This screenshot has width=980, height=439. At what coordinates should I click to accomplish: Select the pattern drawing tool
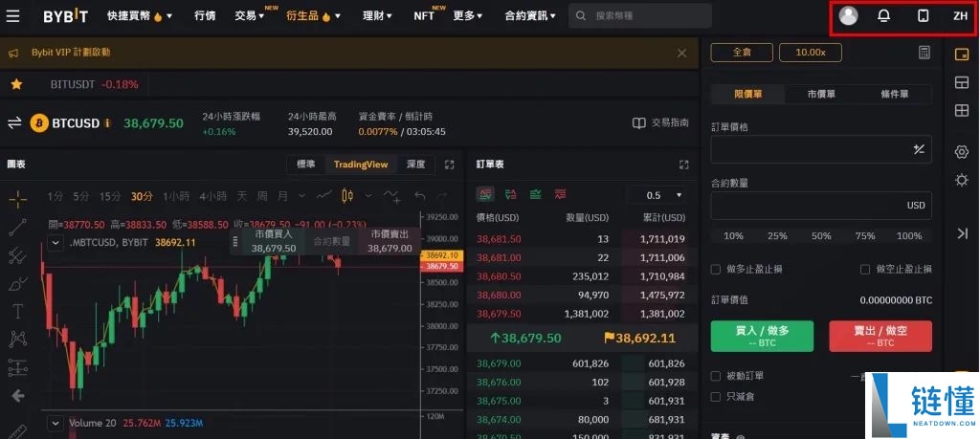(x=17, y=340)
